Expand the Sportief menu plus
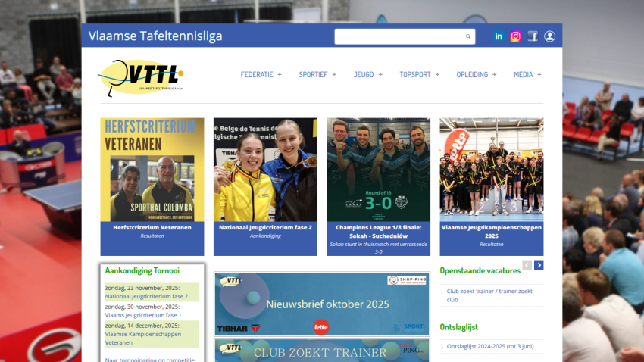Screen dimensions: 644x362 pyautogui.click(x=334, y=75)
